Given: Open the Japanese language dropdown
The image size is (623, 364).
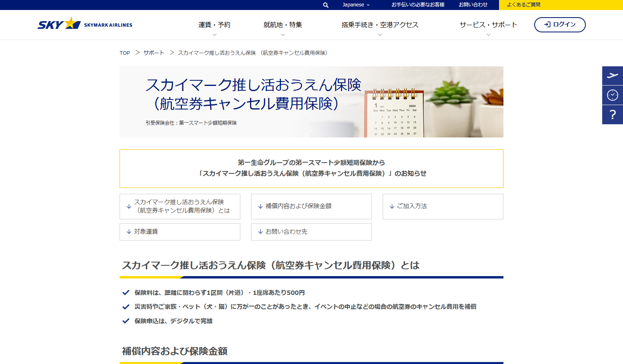Looking at the screenshot, I should (356, 5).
